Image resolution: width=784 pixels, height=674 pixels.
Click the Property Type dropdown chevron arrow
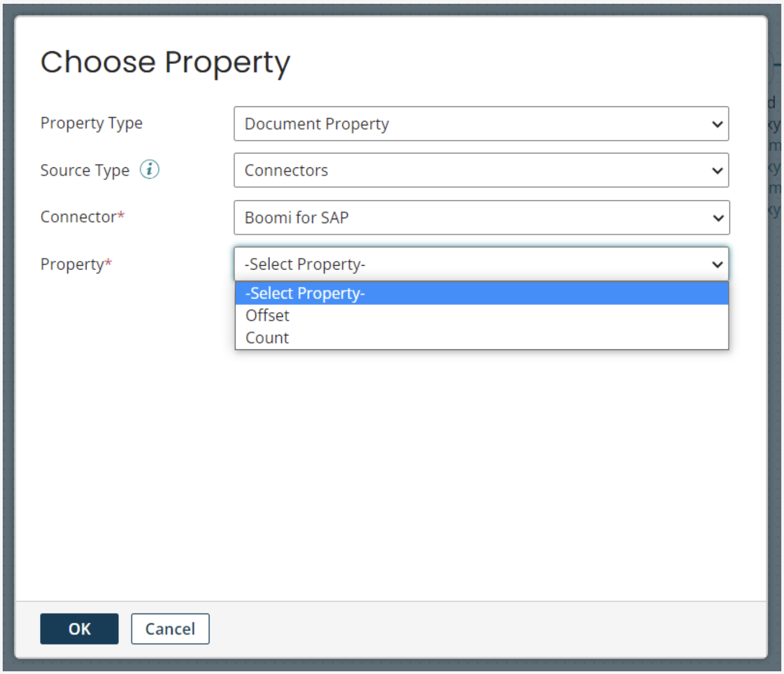click(717, 124)
